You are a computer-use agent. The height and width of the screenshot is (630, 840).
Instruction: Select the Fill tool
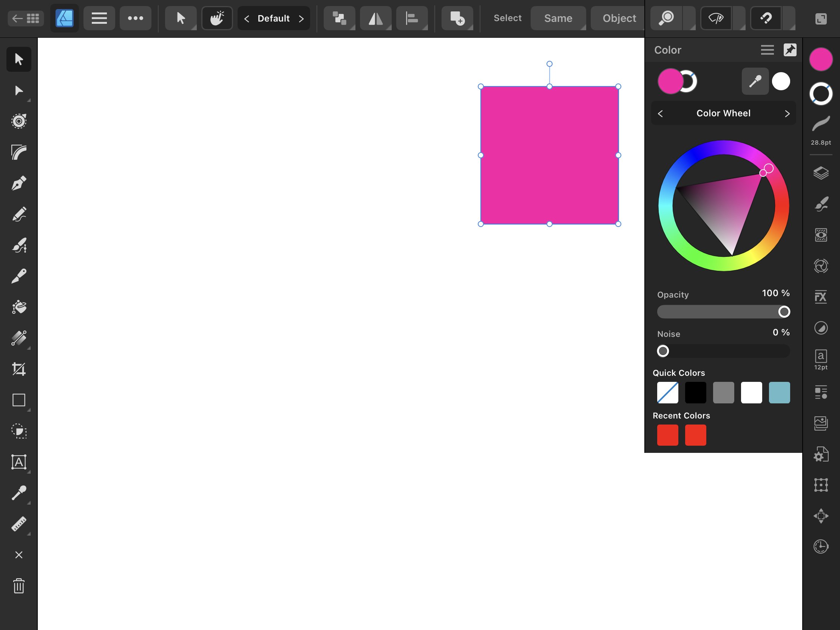19,307
